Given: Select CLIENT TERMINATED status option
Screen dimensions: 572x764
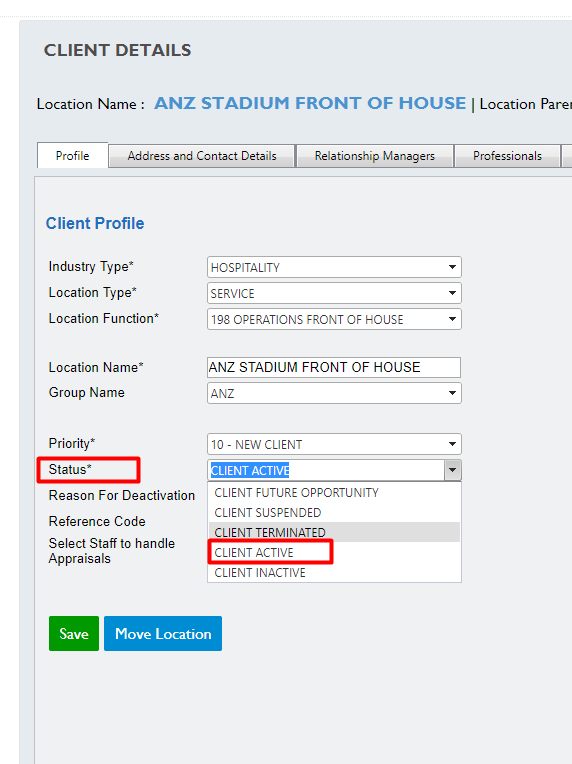Looking at the screenshot, I should (x=334, y=532).
